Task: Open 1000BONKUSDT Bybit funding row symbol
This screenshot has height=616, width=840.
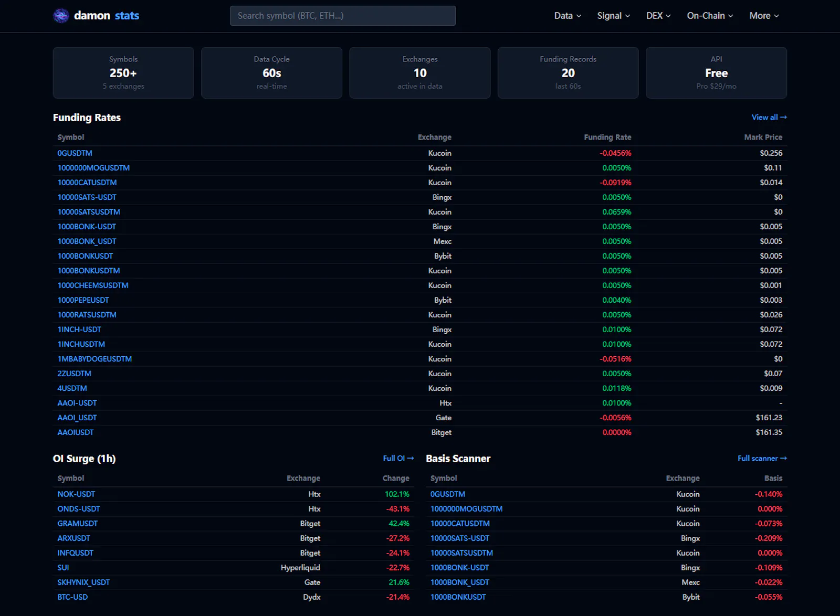Action: point(85,256)
